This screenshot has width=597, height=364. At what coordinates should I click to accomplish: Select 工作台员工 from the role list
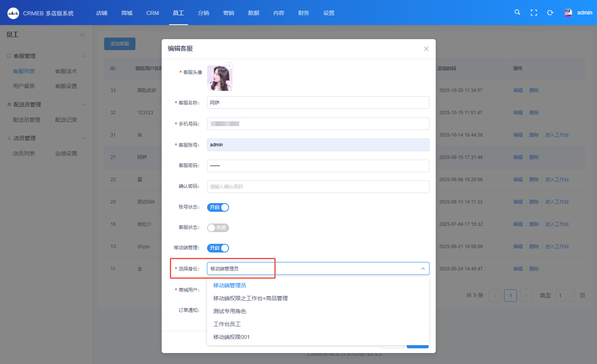point(227,324)
